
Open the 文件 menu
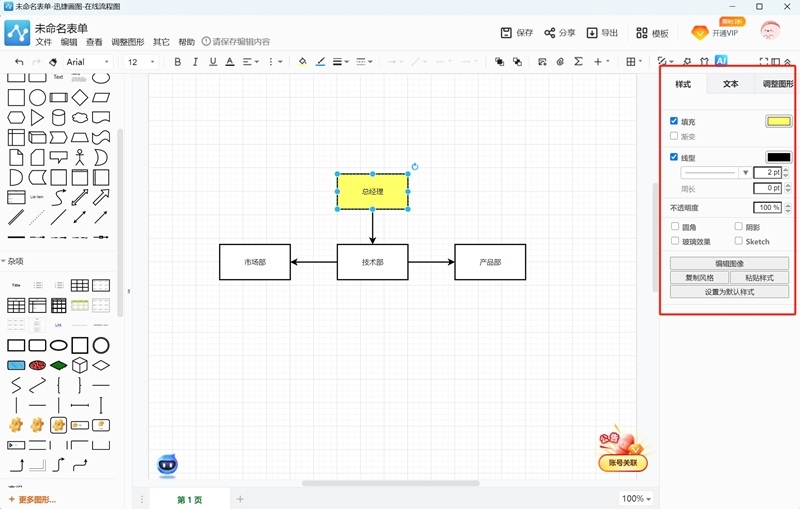43,42
